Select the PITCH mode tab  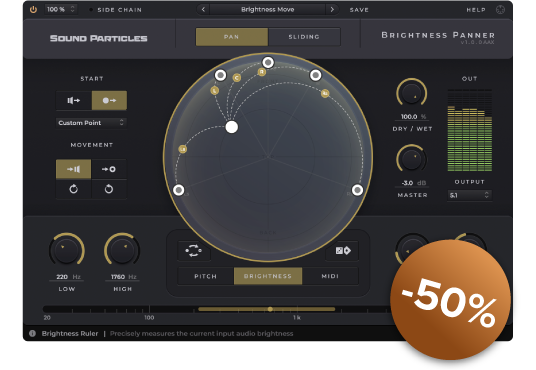[x=206, y=276]
